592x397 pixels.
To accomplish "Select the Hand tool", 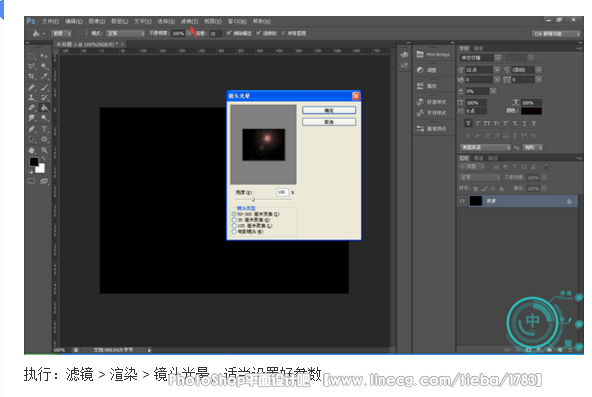I will pyautogui.click(x=32, y=150).
